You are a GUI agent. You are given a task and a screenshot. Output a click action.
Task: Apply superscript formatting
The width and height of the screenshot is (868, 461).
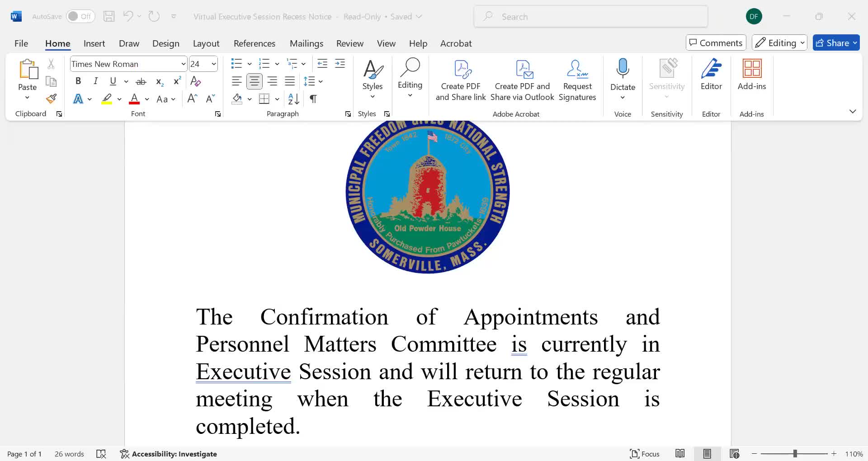[177, 81]
